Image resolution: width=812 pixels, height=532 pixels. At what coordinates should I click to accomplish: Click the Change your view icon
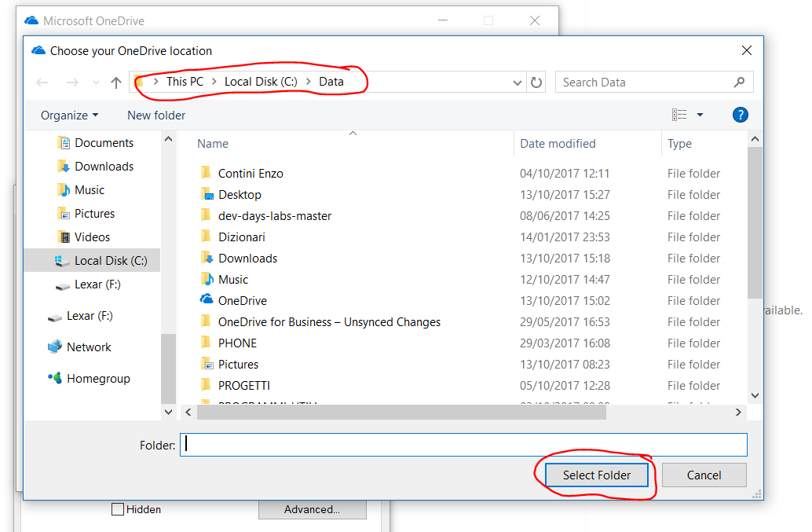(679, 116)
